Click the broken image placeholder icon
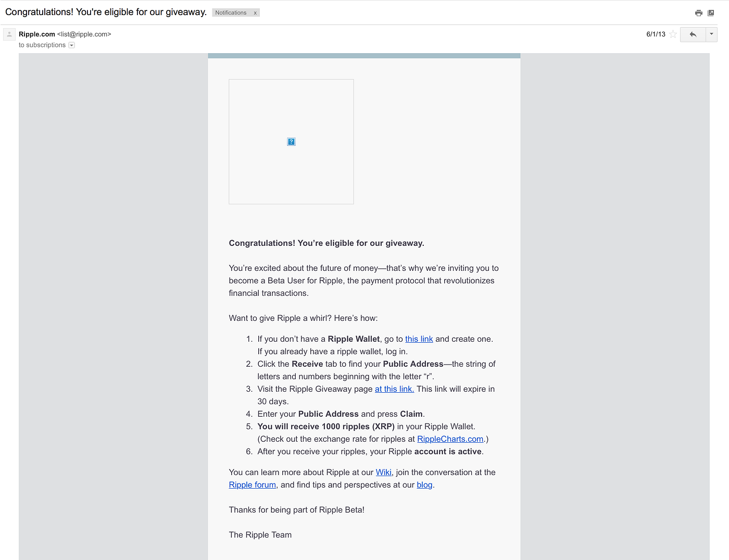 292,142
